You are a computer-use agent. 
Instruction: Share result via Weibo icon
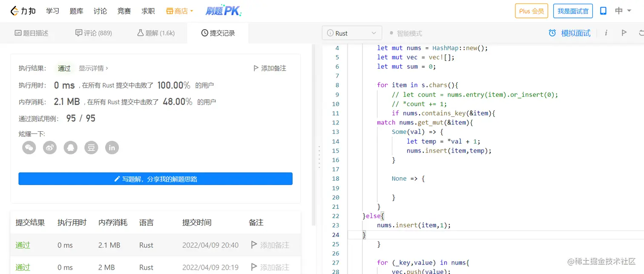pyautogui.click(x=50, y=147)
